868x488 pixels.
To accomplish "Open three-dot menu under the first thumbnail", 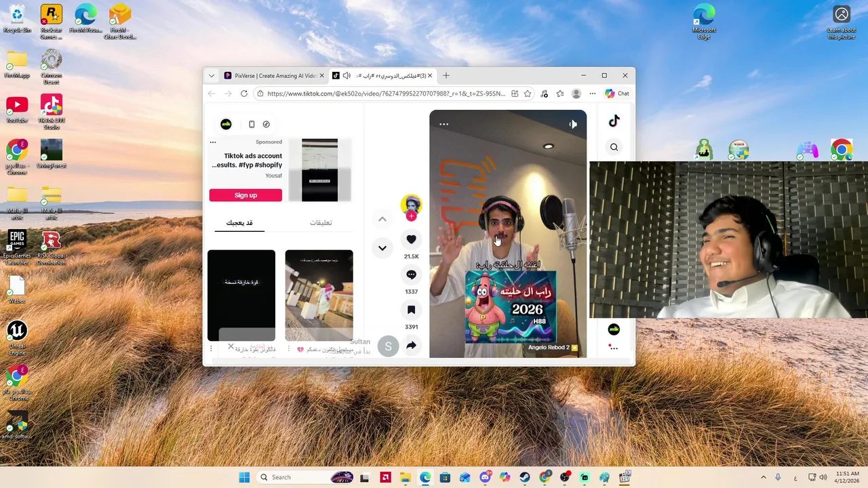I will pos(212,349).
